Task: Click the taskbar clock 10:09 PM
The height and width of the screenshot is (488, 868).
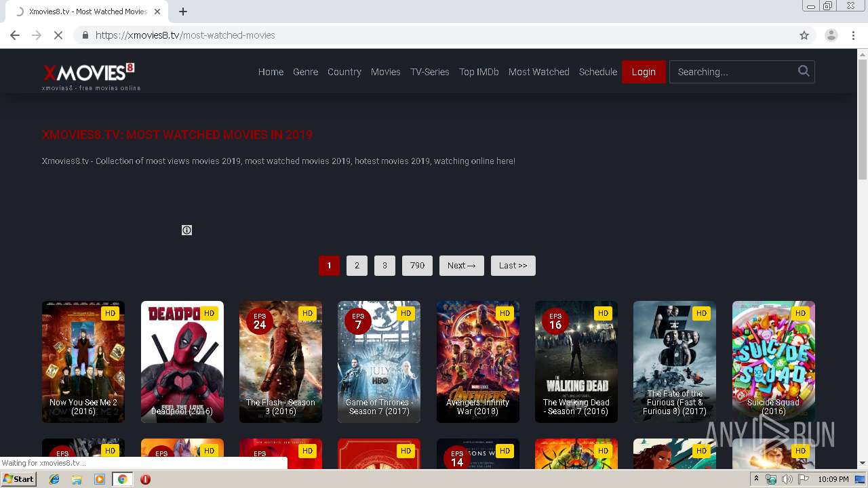Action: (833, 479)
